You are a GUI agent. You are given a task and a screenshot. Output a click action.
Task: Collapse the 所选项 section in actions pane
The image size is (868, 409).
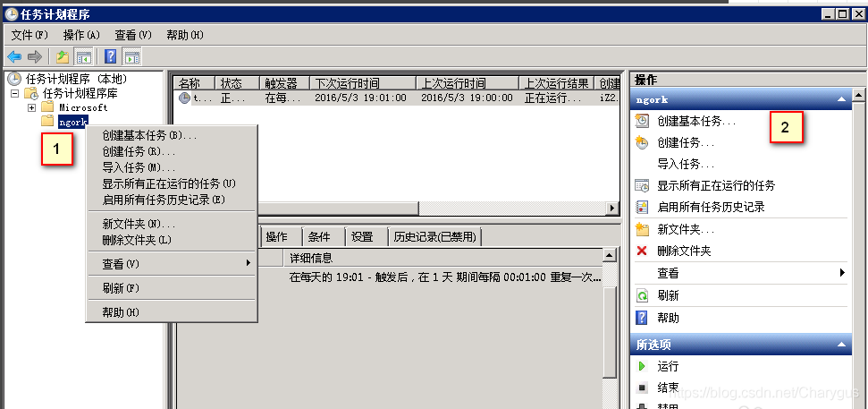(841, 345)
